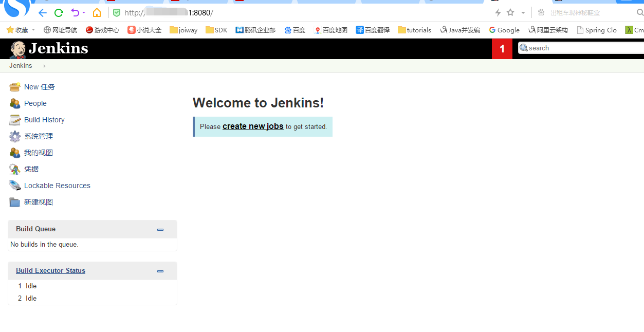Collapse the Build Executor Status panel
The image size is (644, 332).
pyautogui.click(x=160, y=271)
